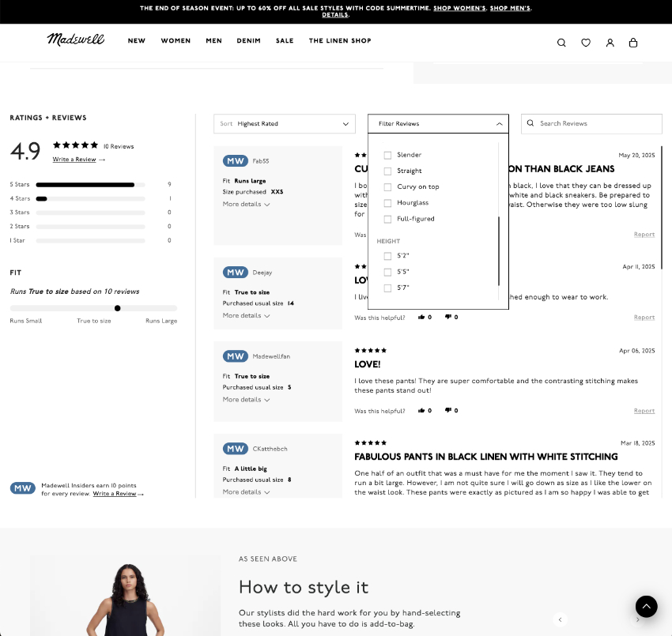
Task: Click thumbs up on Deejay's review
Action: tap(421, 317)
